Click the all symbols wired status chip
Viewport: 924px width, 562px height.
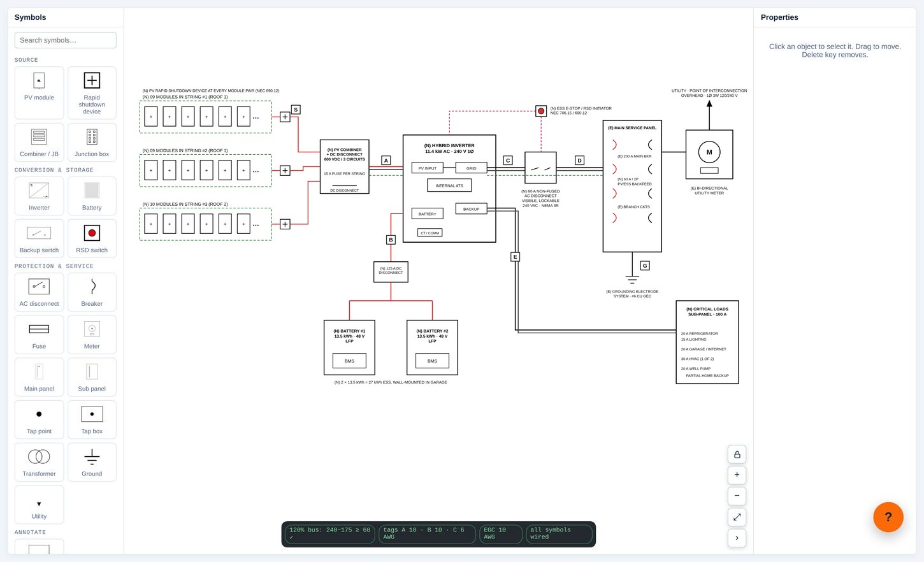pos(559,534)
